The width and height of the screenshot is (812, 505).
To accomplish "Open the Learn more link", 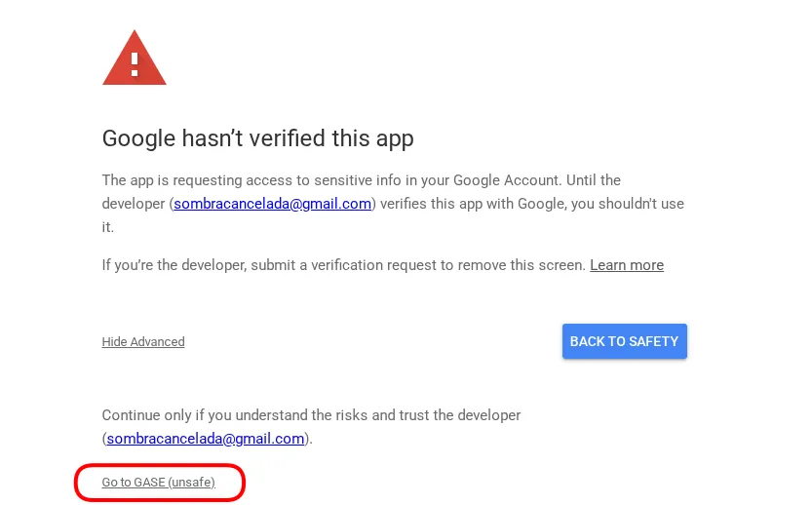I will (627, 265).
